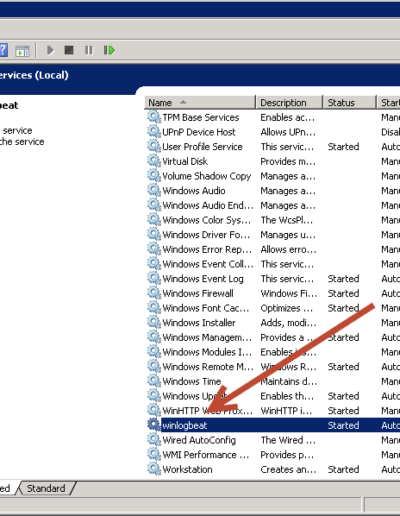Viewport: 400px width, 516px height.
Task: Select the winlogbeat service name
Action: [185, 426]
